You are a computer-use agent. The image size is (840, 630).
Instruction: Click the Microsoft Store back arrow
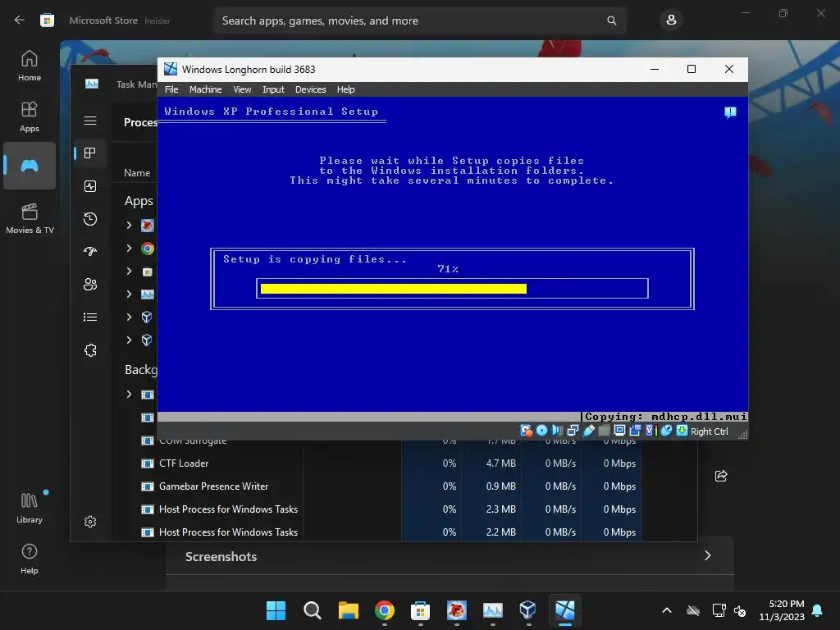[x=20, y=21]
